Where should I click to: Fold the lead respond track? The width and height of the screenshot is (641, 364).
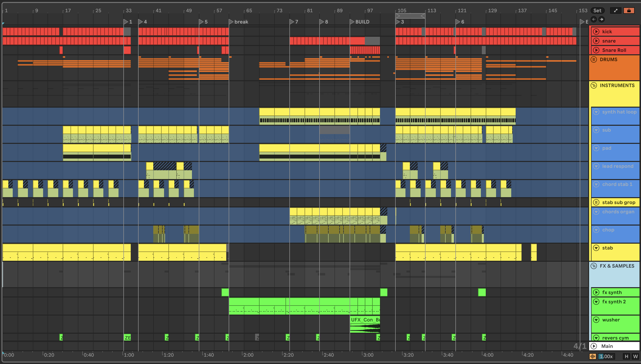[x=596, y=166]
